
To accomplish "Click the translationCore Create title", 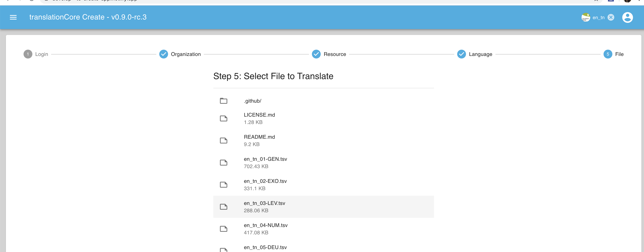I will tap(88, 17).
